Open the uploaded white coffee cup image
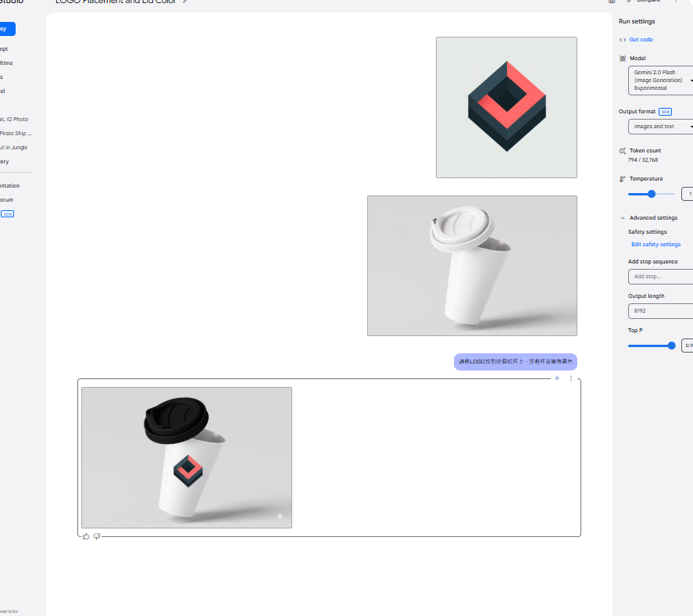The image size is (693, 616). point(472,266)
